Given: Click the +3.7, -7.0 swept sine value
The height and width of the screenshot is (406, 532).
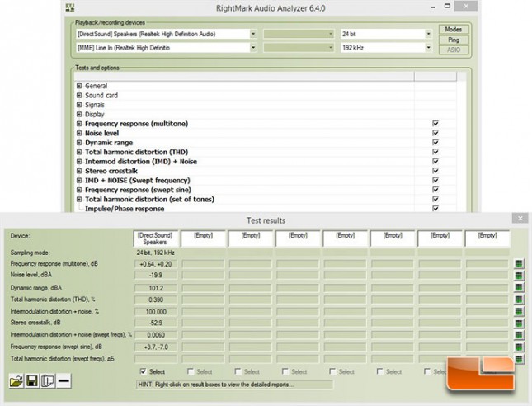Looking at the screenshot, I should coord(156,347).
